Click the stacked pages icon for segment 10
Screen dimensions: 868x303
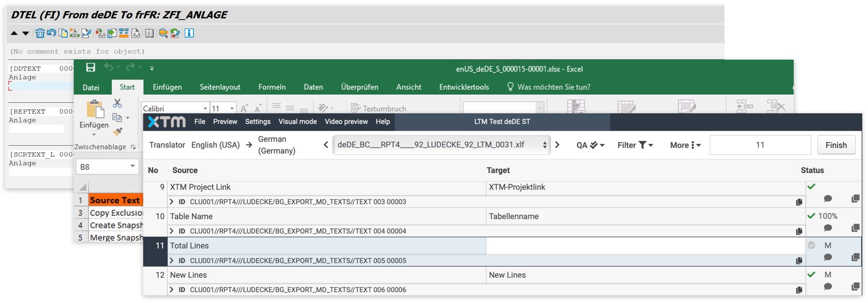[x=855, y=228]
